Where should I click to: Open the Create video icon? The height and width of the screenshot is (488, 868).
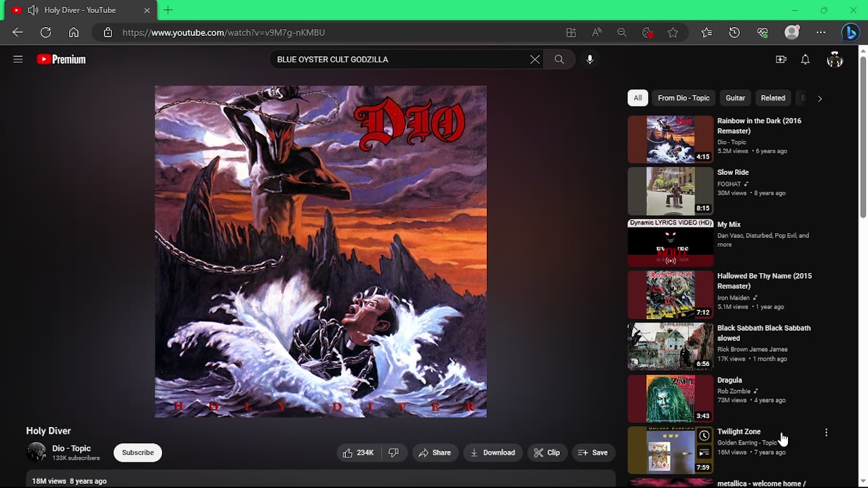coord(781,60)
